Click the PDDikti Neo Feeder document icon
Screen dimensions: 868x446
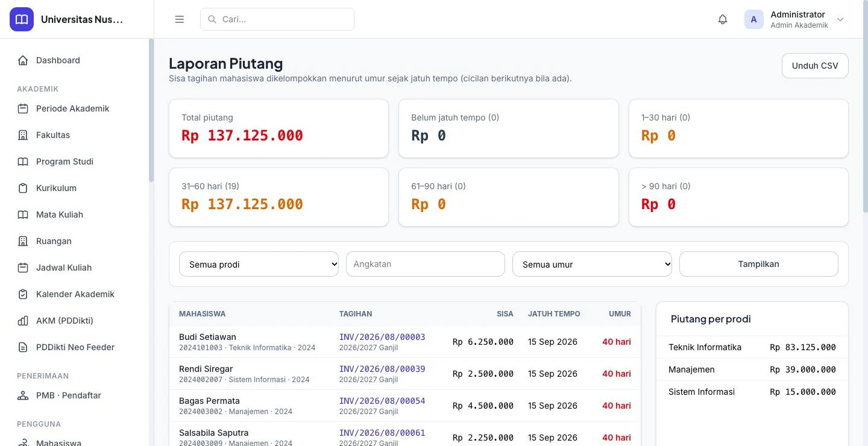(23, 347)
